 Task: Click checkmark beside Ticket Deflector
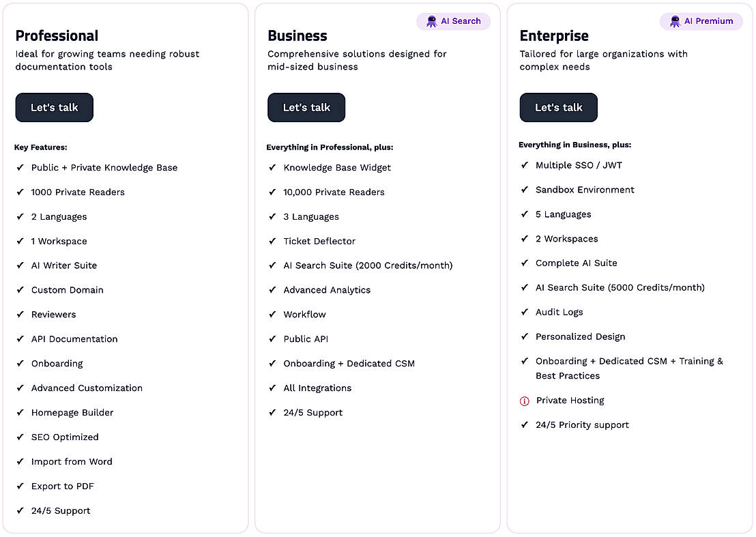tap(273, 241)
